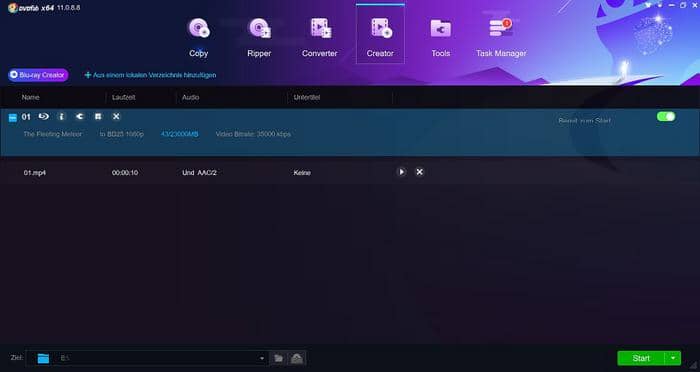The height and width of the screenshot is (372, 700).
Task: Browse for an output folder with the folder icon
Action: (278, 358)
